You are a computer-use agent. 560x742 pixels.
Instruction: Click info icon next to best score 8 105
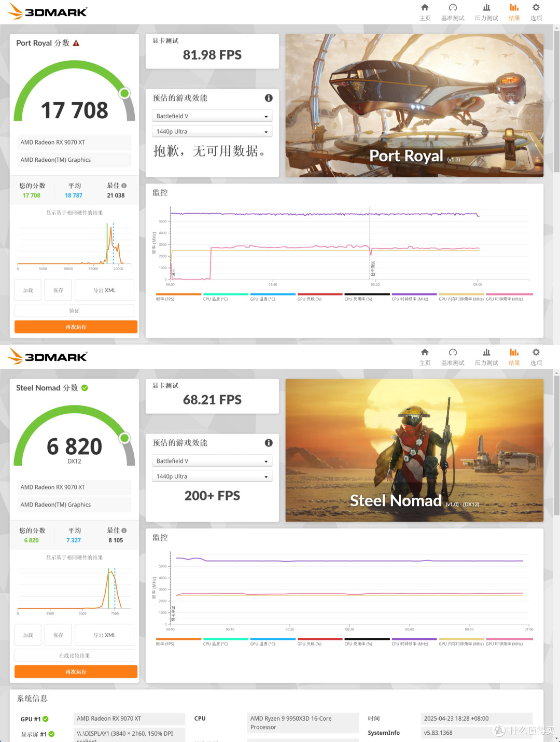(124, 530)
